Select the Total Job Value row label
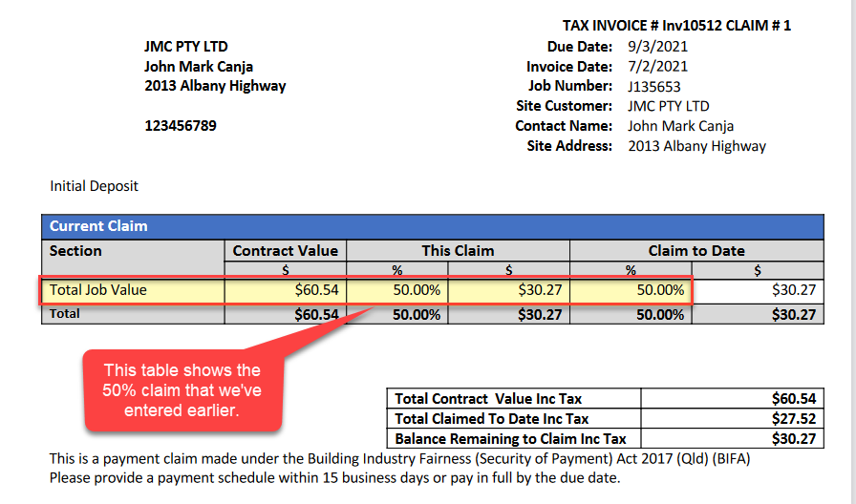856x504 pixels. point(98,290)
